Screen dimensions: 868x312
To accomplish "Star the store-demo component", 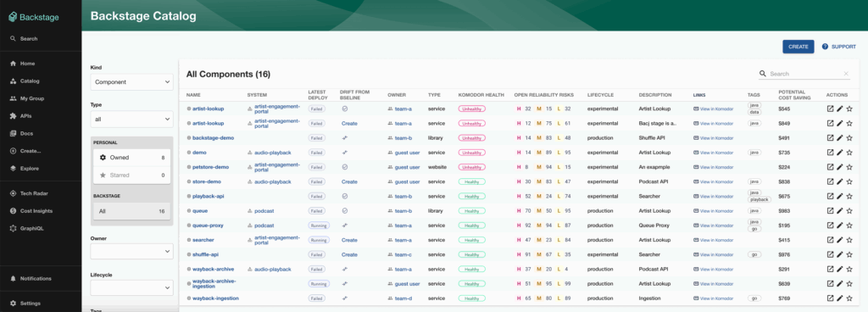I will [x=849, y=181].
